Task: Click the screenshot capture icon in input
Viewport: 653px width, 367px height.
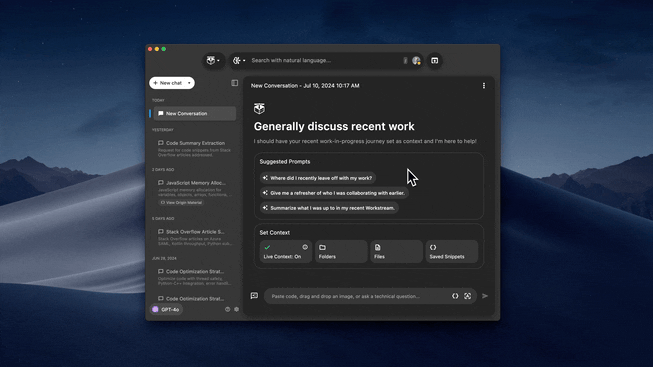Action: point(468,296)
